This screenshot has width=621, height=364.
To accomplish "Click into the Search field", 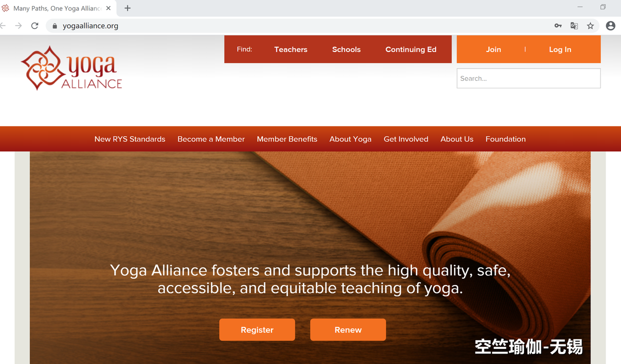I will 528,78.
